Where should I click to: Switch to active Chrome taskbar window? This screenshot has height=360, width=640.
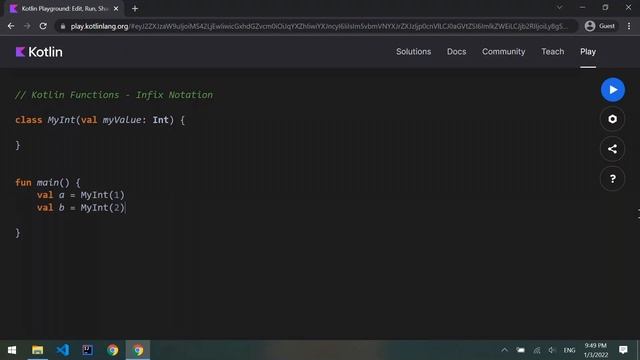pos(138,350)
